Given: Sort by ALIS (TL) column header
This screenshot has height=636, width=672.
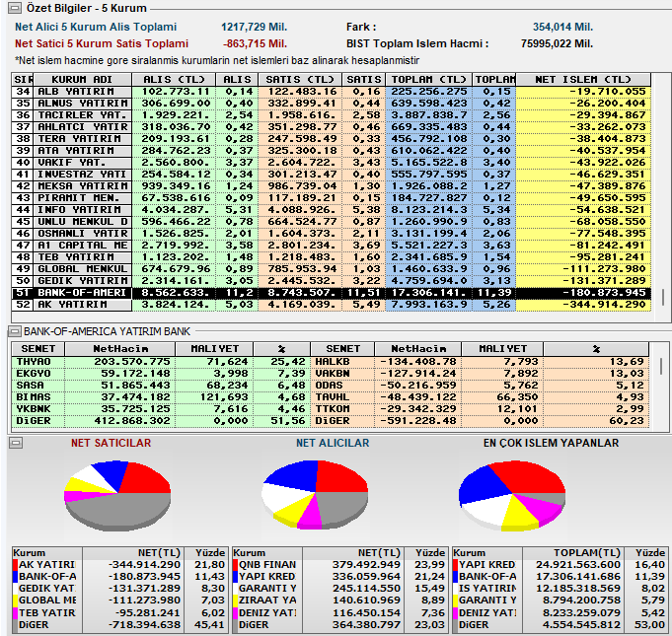Looking at the screenshot, I should pos(174,80).
